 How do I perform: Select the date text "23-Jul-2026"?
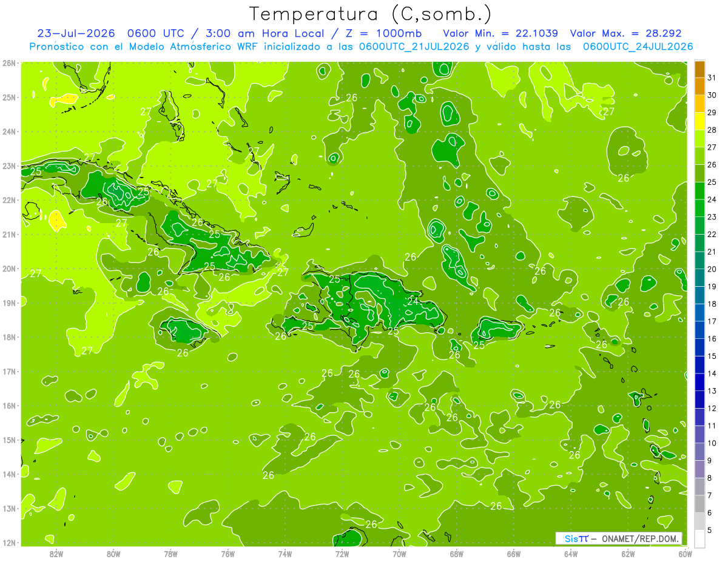pyautogui.click(x=75, y=33)
